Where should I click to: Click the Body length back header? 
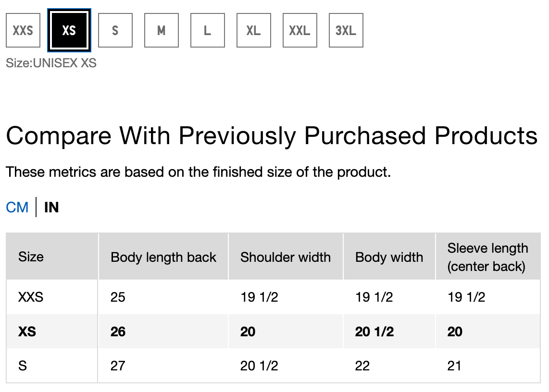pyautogui.click(x=163, y=257)
